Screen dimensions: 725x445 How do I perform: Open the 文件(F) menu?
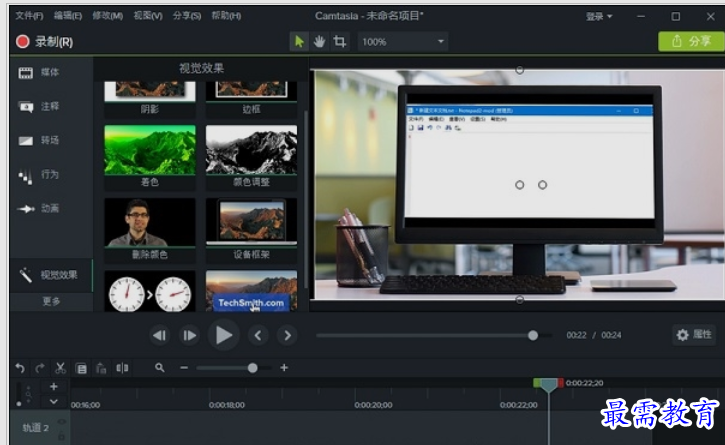click(29, 16)
